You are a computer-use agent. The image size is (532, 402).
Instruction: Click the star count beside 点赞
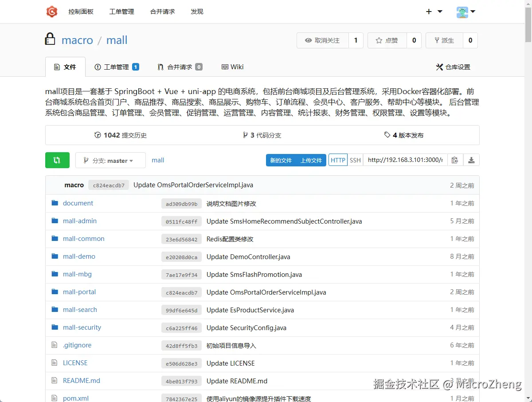[x=414, y=40]
